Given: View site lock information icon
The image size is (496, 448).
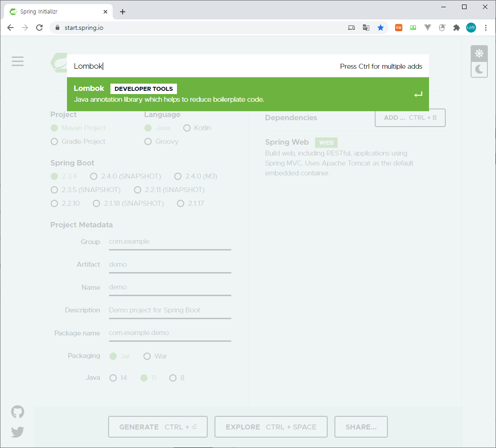Looking at the screenshot, I should click(x=57, y=28).
